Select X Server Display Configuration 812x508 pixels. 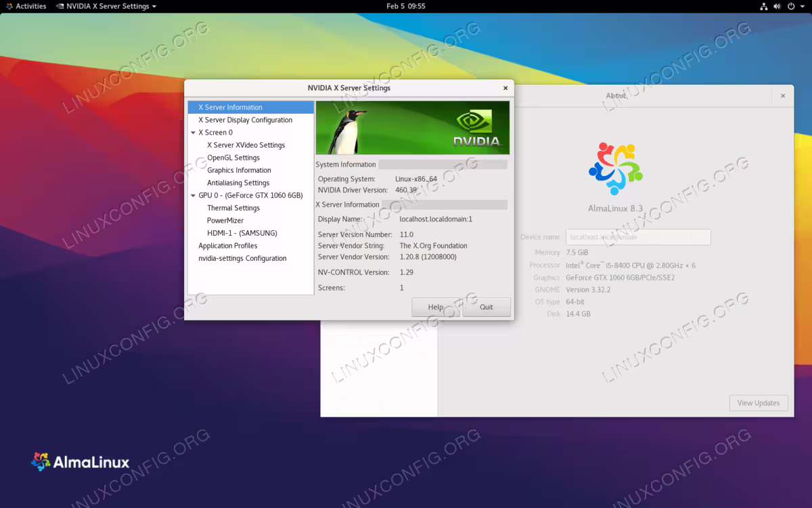(x=251, y=120)
